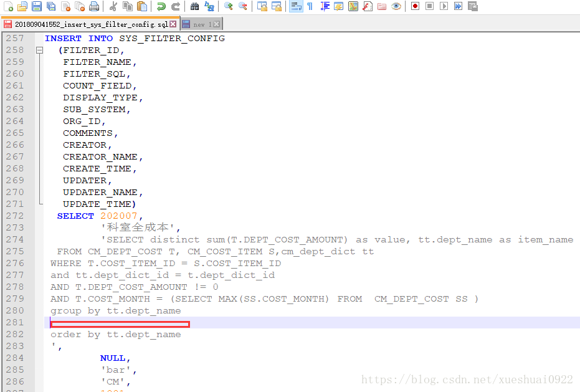The height and width of the screenshot is (392, 580).
Task: Toggle Word Wrap mode
Action: 295,7
